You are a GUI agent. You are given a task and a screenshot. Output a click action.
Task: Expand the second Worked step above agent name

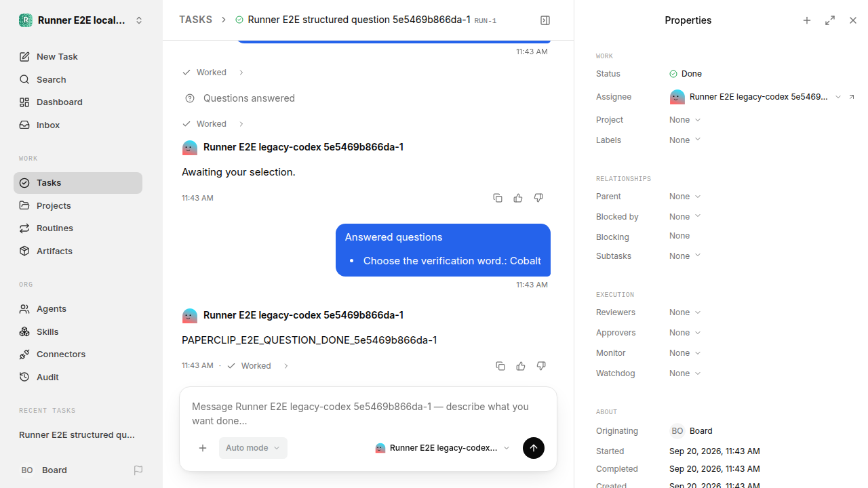[x=212, y=124]
